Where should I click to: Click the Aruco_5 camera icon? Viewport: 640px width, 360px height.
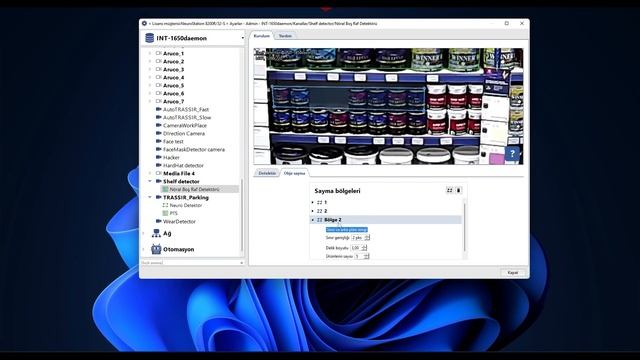point(159,85)
